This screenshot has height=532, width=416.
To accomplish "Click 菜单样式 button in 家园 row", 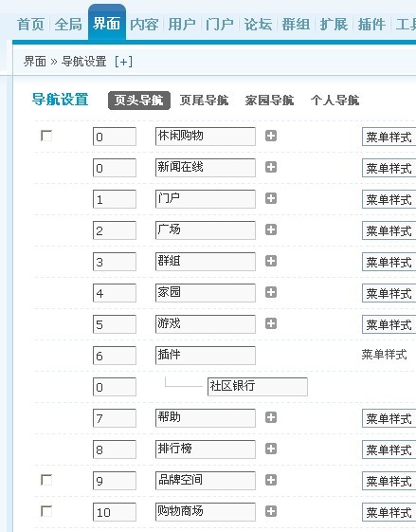I will click(389, 293).
